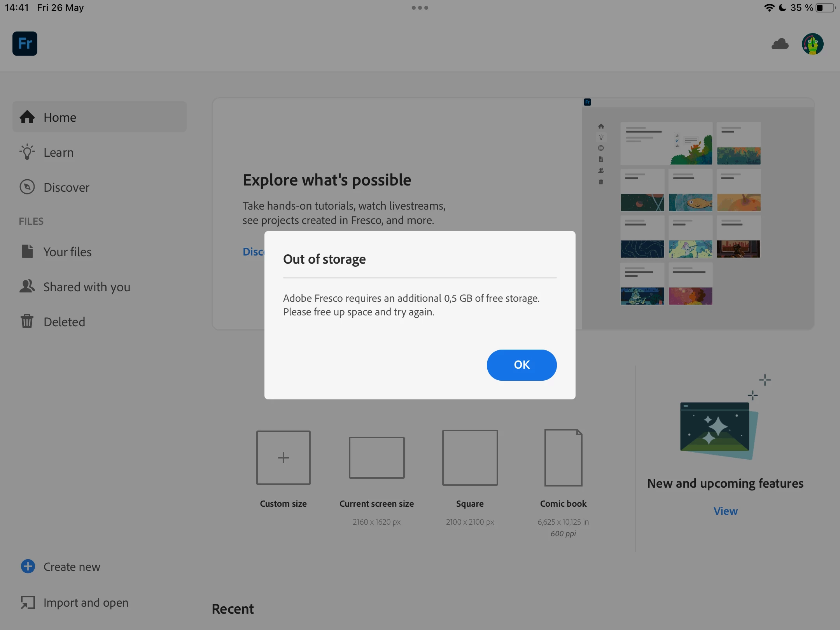Pick the Square 2100 x 2100 preset

click(x=470, y=458)
